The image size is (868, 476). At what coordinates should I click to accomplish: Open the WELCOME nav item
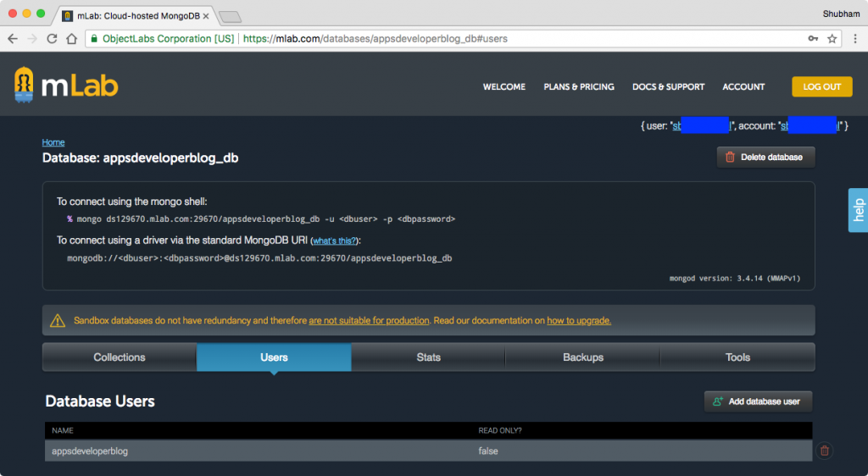click(x=504, y=86)
